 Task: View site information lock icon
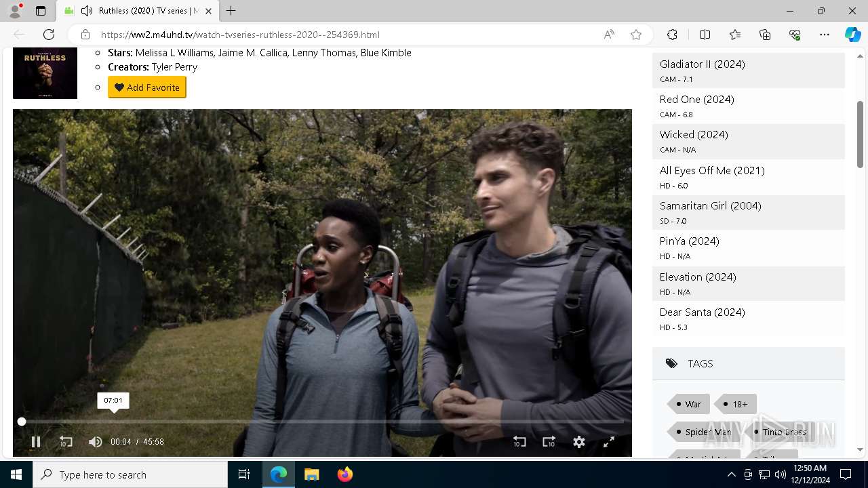tap(85, 35)
